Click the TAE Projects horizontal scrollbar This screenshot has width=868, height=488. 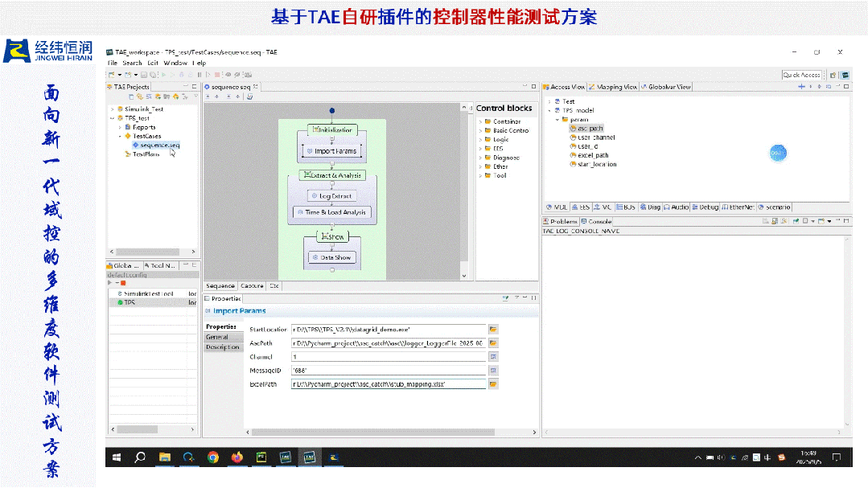click(x=147, y=252)
